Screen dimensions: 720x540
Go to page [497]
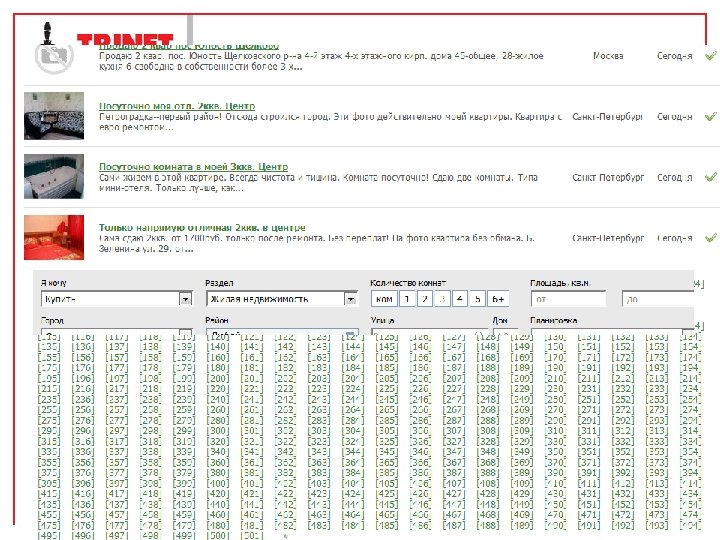point(117,535)
